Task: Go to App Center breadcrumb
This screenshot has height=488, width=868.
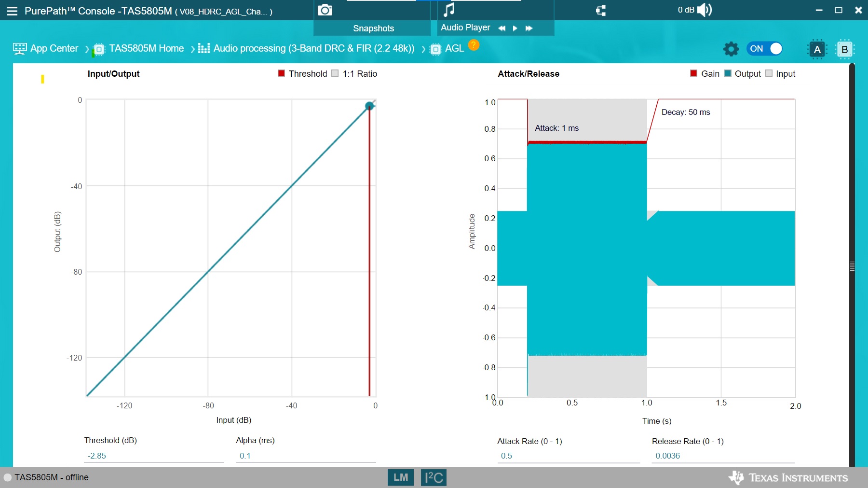Action: click(54, 48)
